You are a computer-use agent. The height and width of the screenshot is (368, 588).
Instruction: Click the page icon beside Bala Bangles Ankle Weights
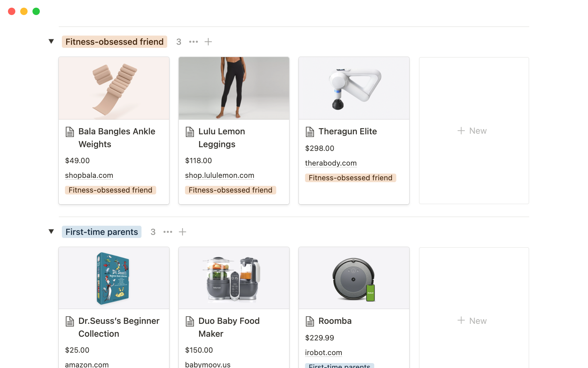[70, 132]
